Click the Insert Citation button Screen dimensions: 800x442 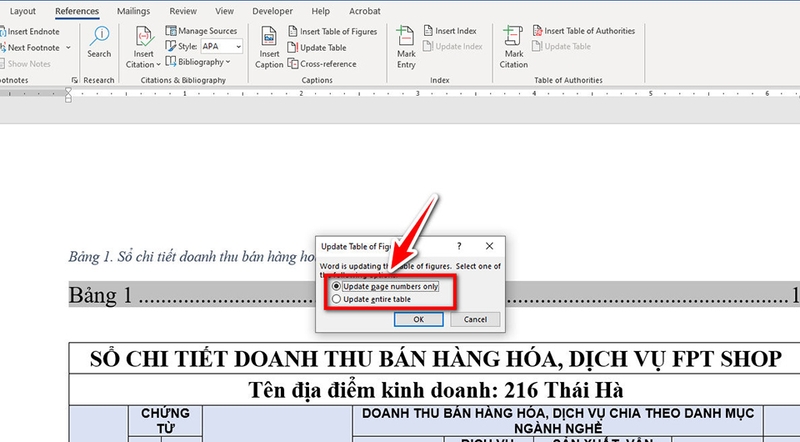coord(143,47)
